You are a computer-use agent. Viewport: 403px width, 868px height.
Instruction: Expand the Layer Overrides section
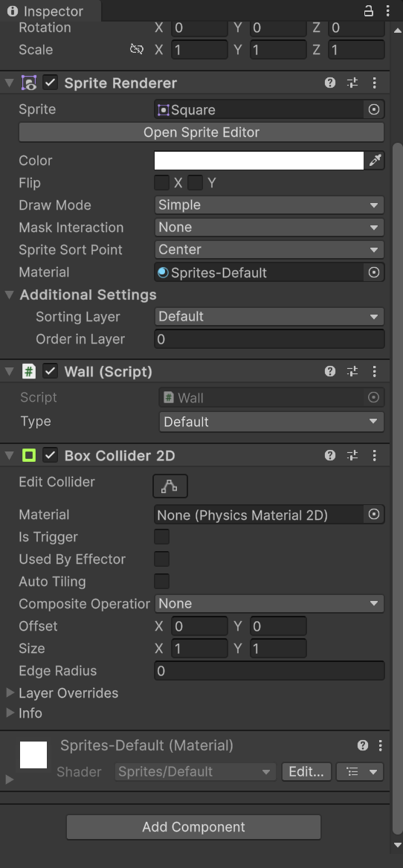coord(62,693)
